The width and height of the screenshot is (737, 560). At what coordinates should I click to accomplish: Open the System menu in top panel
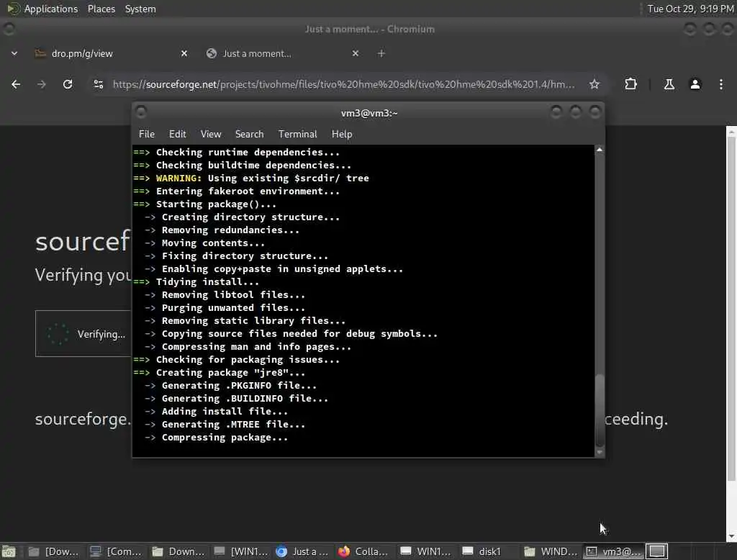[x=140, y=9]
